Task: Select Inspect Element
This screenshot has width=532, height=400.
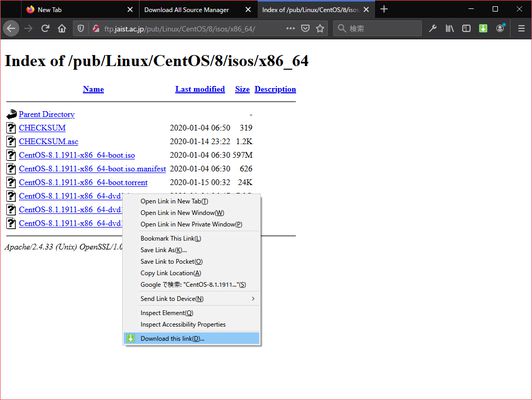Action: 192,313
